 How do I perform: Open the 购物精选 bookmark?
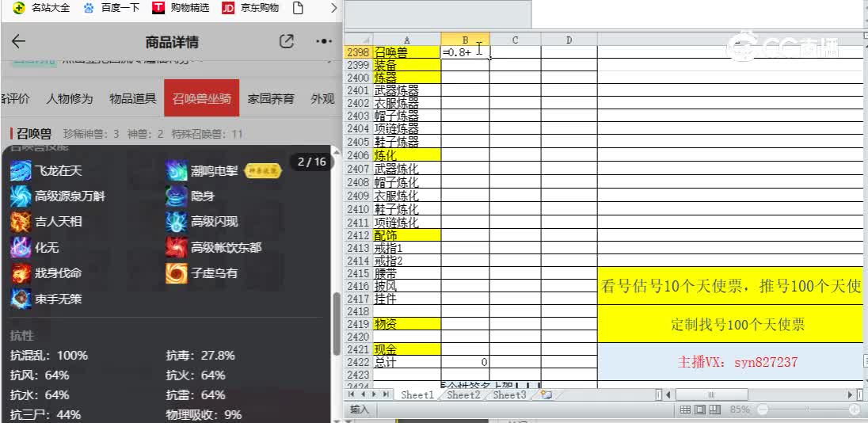point(181,8)
